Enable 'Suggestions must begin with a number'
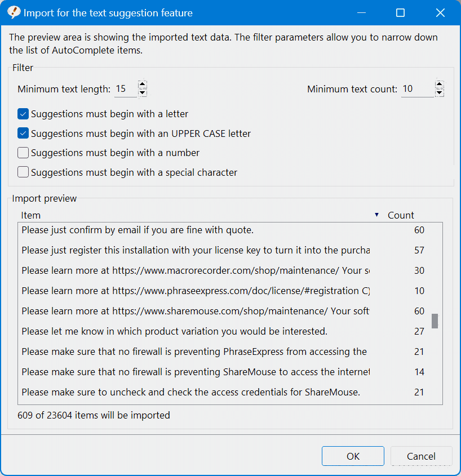Viewport: 461px width, 476px height. pos(23,153)
